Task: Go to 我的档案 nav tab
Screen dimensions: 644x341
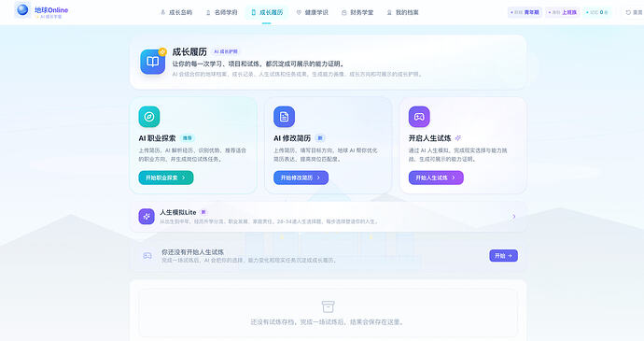Action: tap(402, 13)
